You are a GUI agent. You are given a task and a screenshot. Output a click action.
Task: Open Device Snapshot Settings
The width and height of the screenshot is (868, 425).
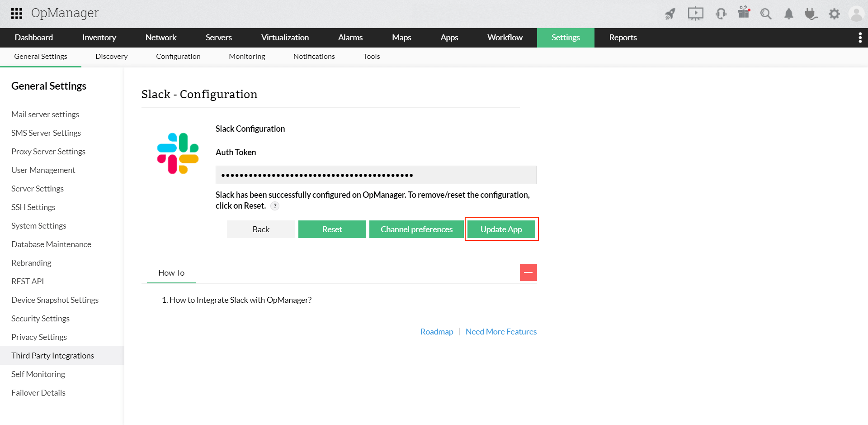[x=55, y=300]
